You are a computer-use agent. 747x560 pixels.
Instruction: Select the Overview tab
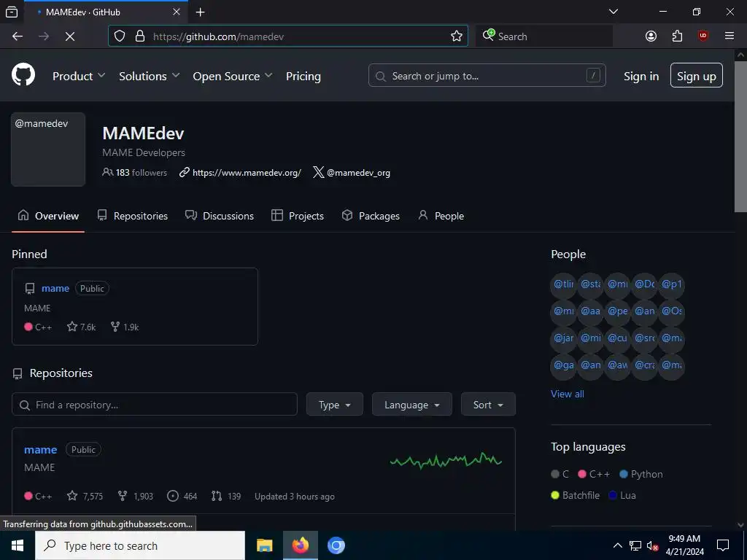point(48,216)
